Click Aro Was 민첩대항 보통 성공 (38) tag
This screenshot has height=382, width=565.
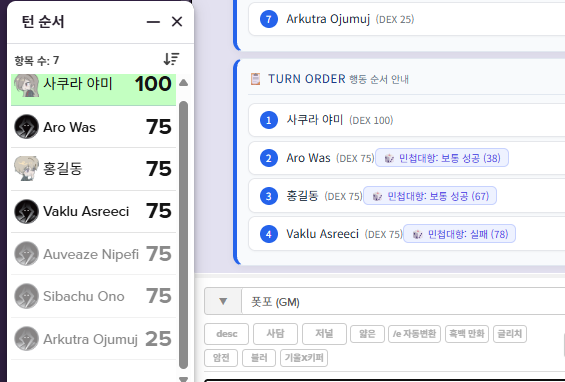tap(442, 158)
